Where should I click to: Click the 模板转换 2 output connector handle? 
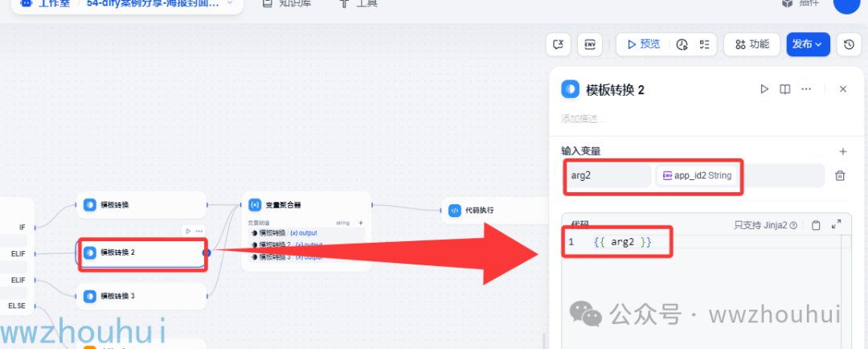click(x=207, y=253)
